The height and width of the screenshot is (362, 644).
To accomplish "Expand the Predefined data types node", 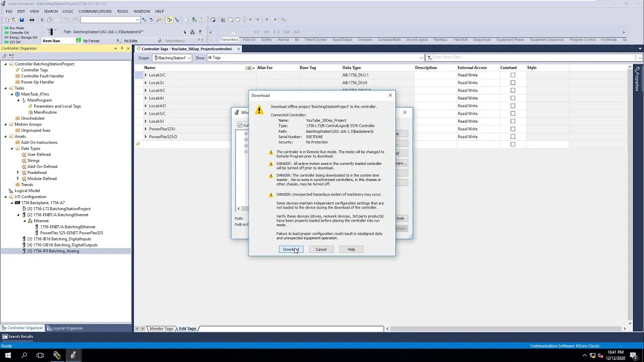I will (x=18, y=172).
